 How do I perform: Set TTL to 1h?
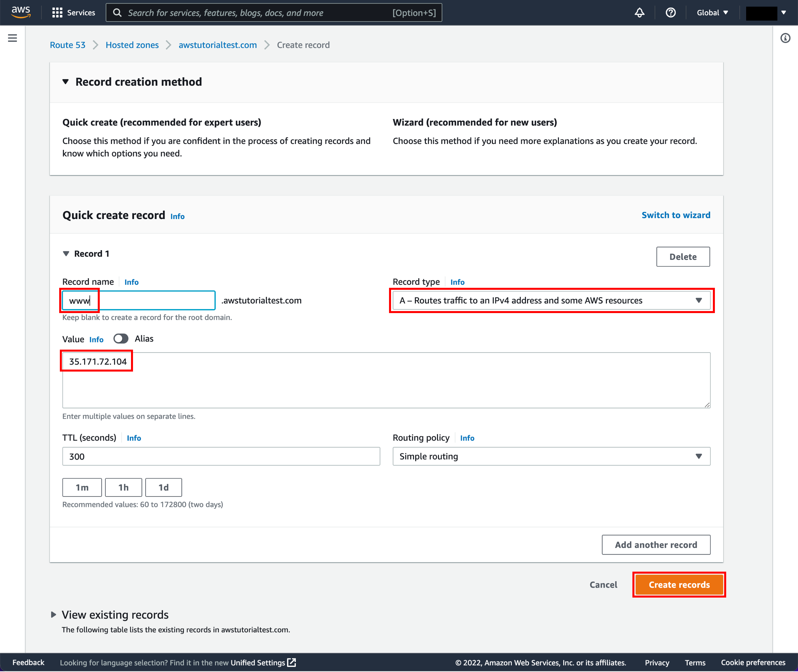[123, 488]
